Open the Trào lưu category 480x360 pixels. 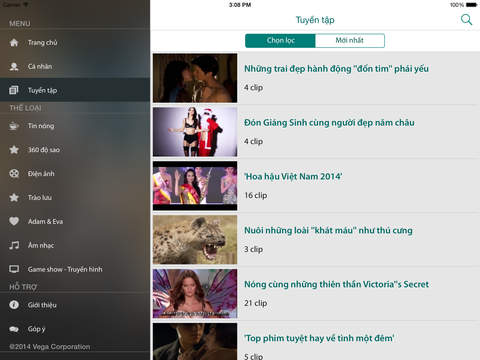click(75, 197)
